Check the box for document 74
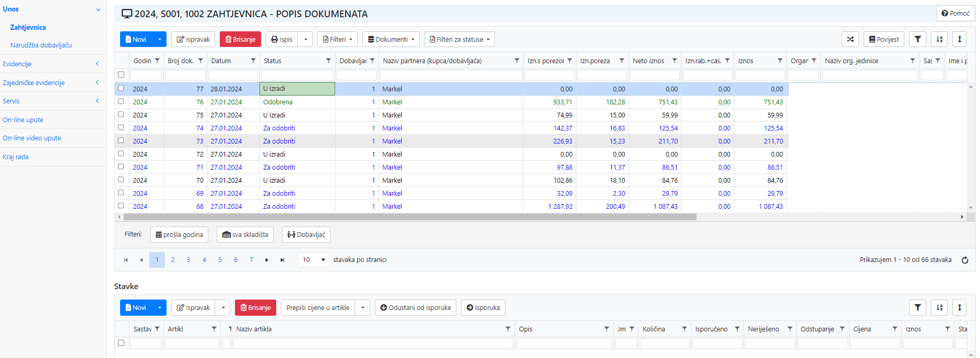The image size is (980, 358). (x=121, y=127)
